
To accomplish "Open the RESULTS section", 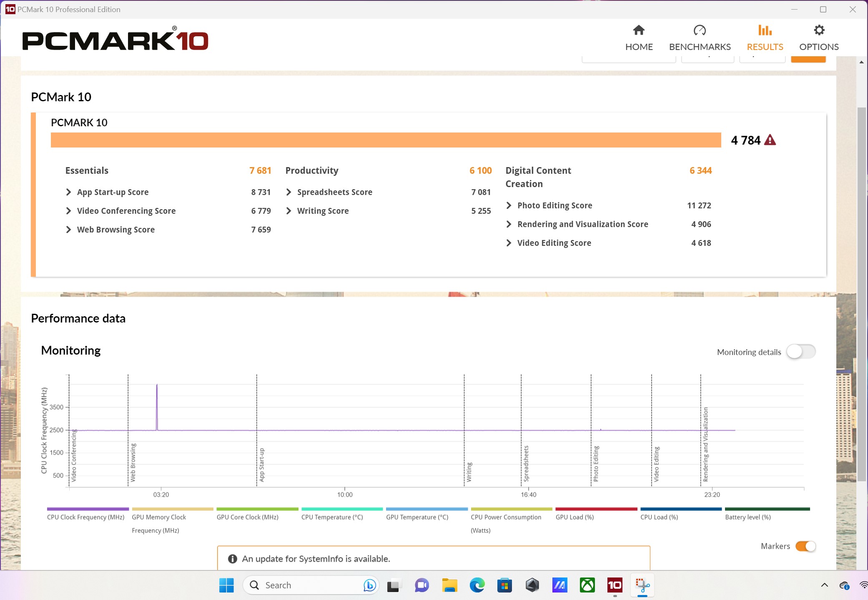I will tap(765, 38).
